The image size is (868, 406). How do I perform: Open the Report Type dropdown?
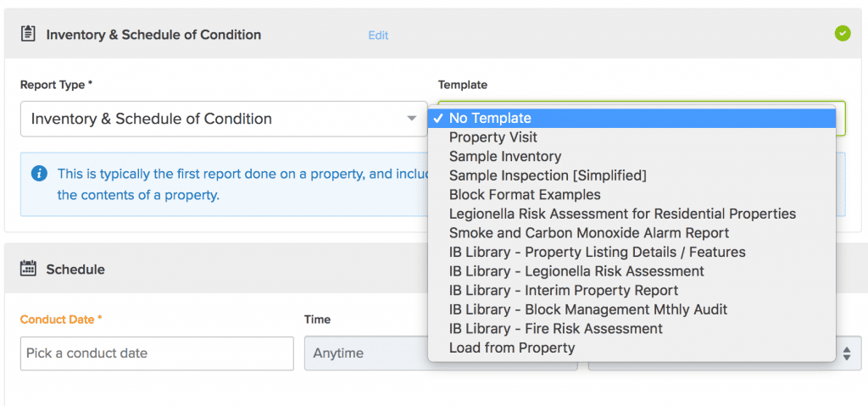[x=224, y=119]
